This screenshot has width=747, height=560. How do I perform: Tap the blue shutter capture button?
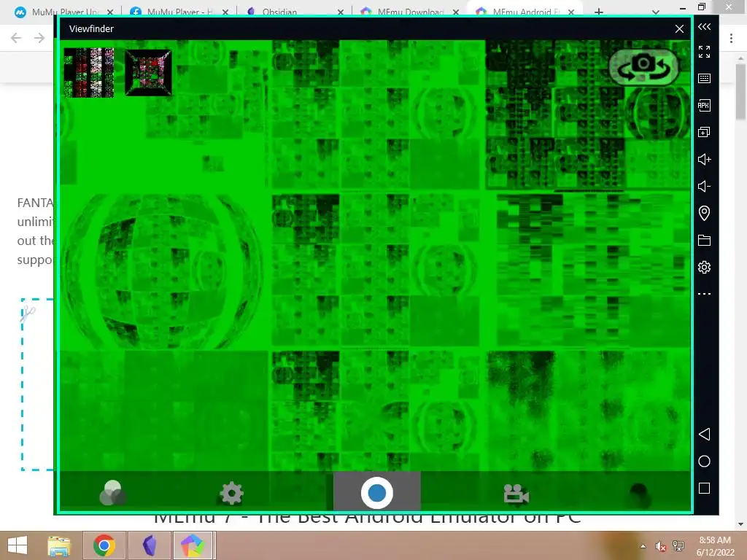point(377,493)
